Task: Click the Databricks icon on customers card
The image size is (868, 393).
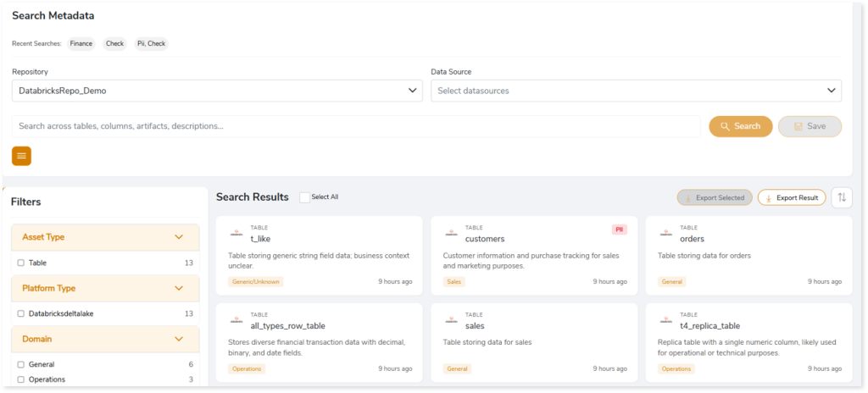Action: pos(451,233)
